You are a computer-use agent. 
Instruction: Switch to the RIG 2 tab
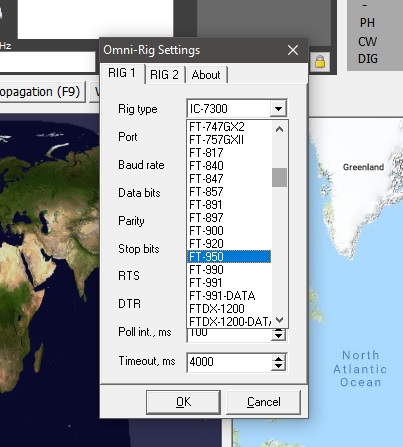tap(164, 74)
